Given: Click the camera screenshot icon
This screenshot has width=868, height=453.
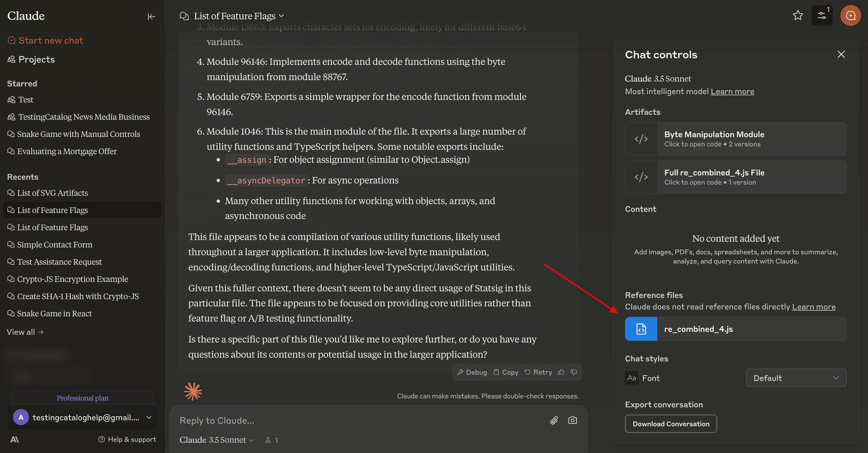Looking at the screenshot, I should pos(573,420).
